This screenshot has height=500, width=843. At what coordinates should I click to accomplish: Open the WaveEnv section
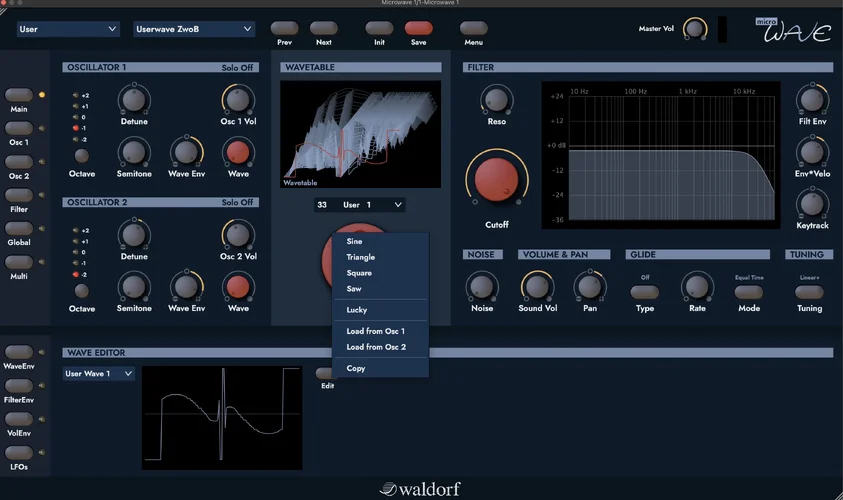[x=19, y=352]
